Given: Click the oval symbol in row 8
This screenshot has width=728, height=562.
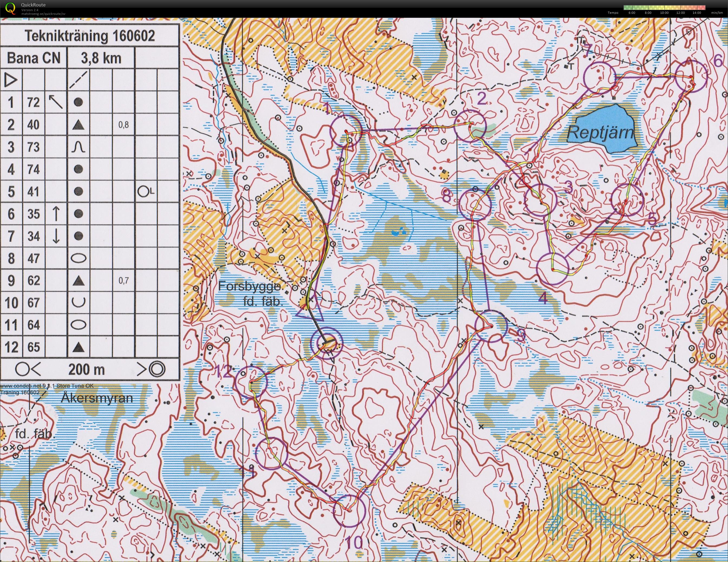Looking at the screenshot, I should click(x=79, y=258).
